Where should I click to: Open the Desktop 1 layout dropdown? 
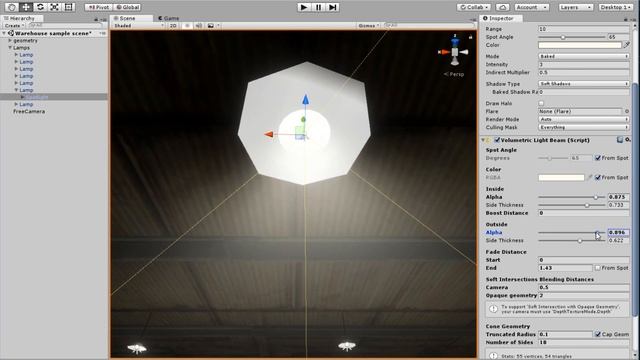(615, 7)
